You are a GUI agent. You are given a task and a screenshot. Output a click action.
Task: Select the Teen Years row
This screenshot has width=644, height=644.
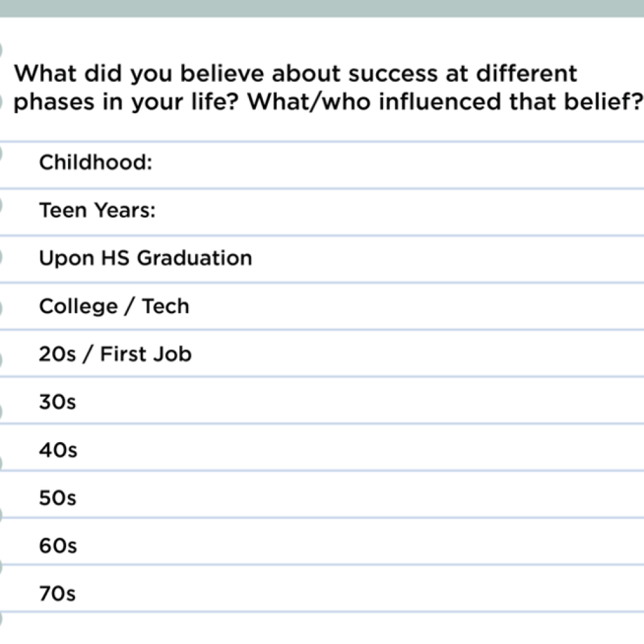tap(322, 212)
